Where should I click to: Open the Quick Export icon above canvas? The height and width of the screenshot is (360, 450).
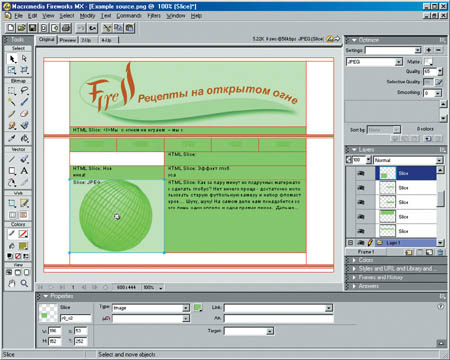(333, 39)
